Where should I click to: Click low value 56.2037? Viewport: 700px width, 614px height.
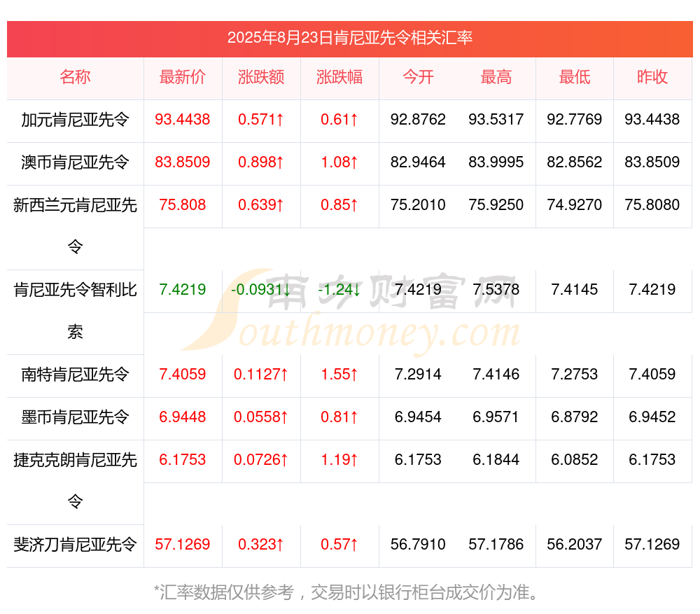point(575,544)
